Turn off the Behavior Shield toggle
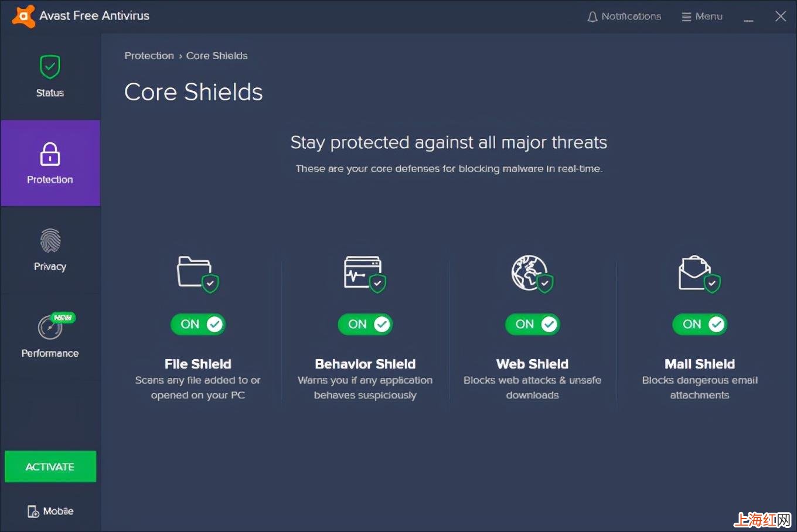Screen dimensions: 797x532 click(x=365, y=324)
